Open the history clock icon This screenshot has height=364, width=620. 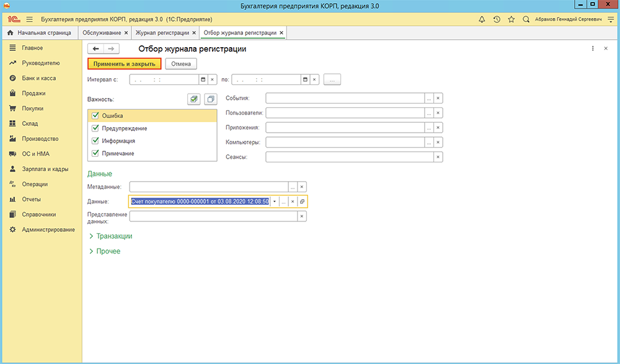pyautogui.click(x=497, y=19)
